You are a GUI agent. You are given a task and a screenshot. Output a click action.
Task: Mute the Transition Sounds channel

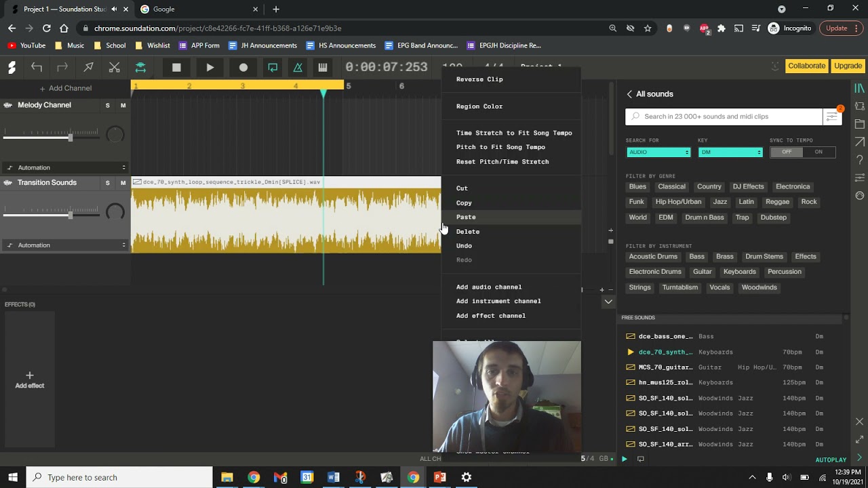click(123, 182)
